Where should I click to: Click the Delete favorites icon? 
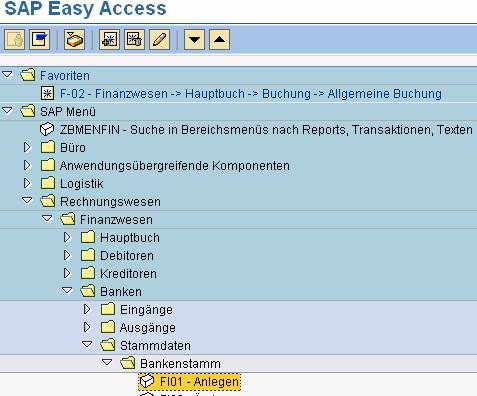click(x=134, y=40)
